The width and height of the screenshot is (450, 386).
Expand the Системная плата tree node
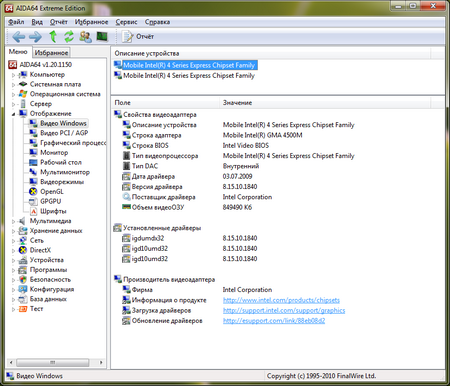coord(13,85)
